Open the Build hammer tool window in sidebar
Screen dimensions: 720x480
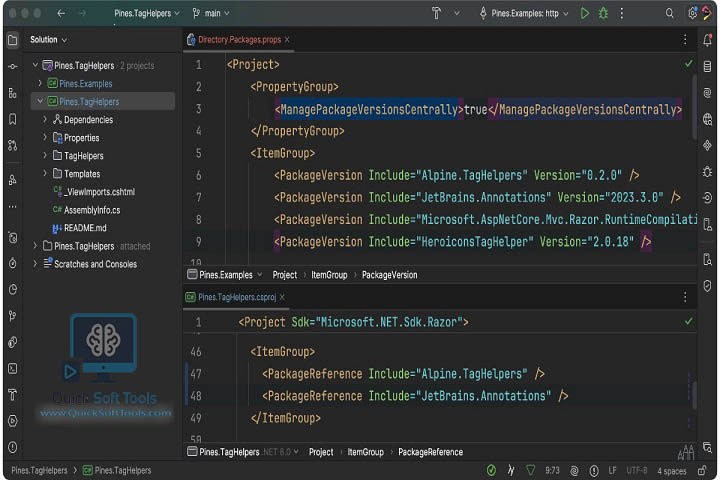[12, 395]
